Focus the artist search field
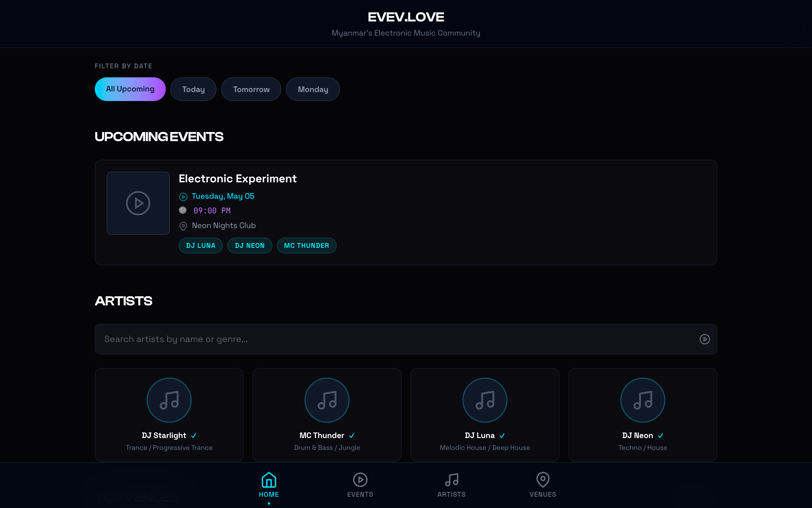The image size is (812, 508). [406, 339]
